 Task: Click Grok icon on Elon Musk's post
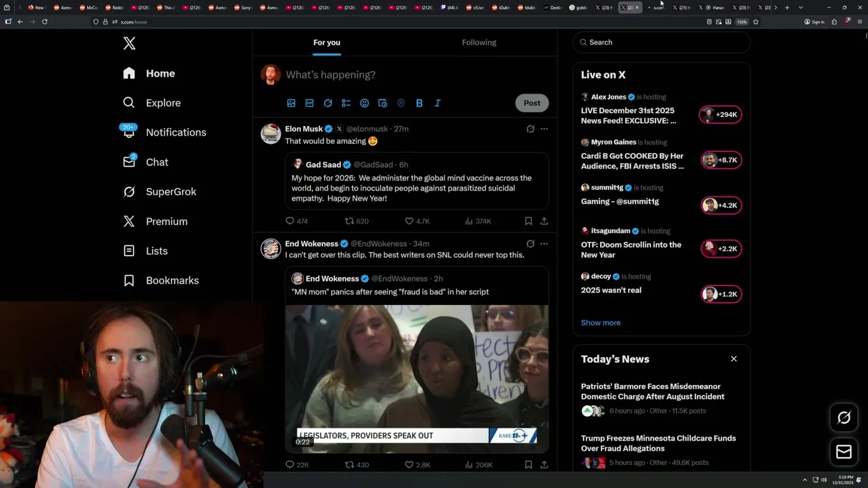tap(530, 129)
